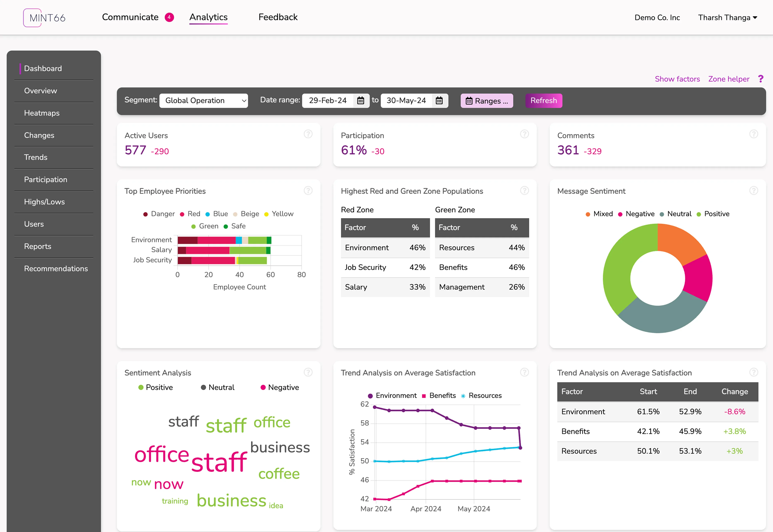Click the Zone helper link
This screenshot has height=532, width=773.
[729, 79]
